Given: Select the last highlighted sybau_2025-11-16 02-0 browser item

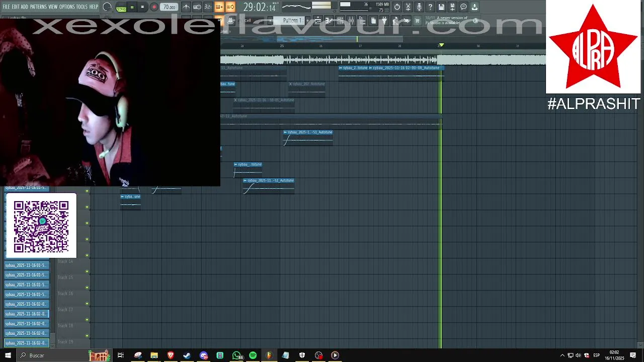Looking at the screenshot, I should pyautogui.click(x=26, y=343).
